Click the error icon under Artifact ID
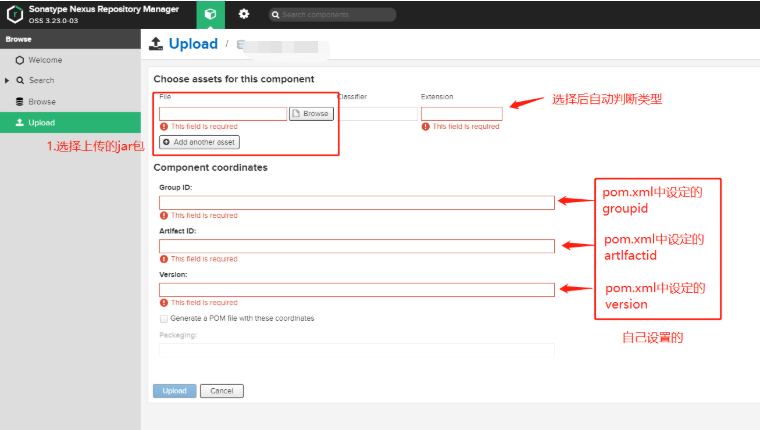762x430 pixels. [x=164, y=259]
